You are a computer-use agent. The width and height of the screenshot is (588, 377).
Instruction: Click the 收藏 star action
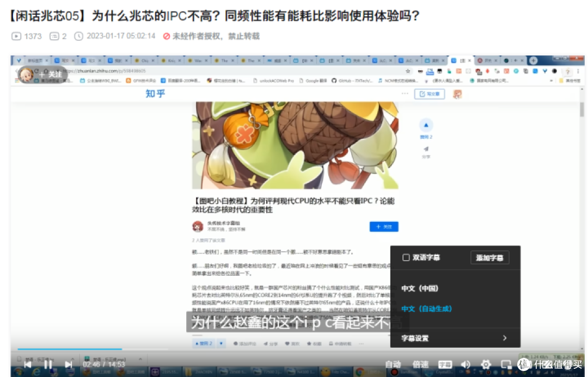314,344
